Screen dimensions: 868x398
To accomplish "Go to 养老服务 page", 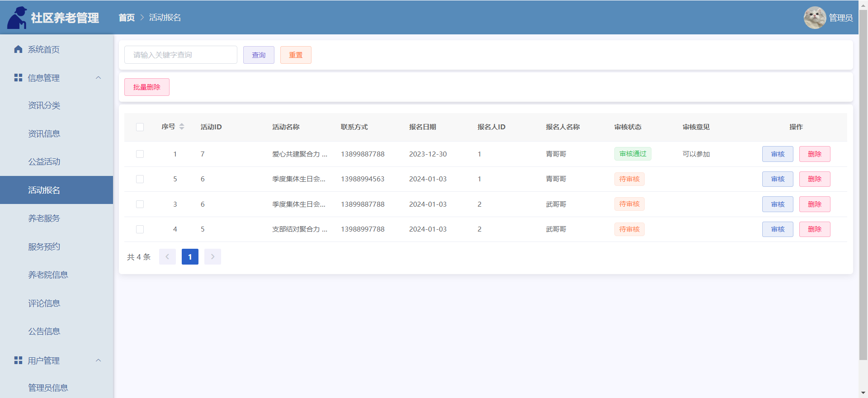I will [57, 218].
